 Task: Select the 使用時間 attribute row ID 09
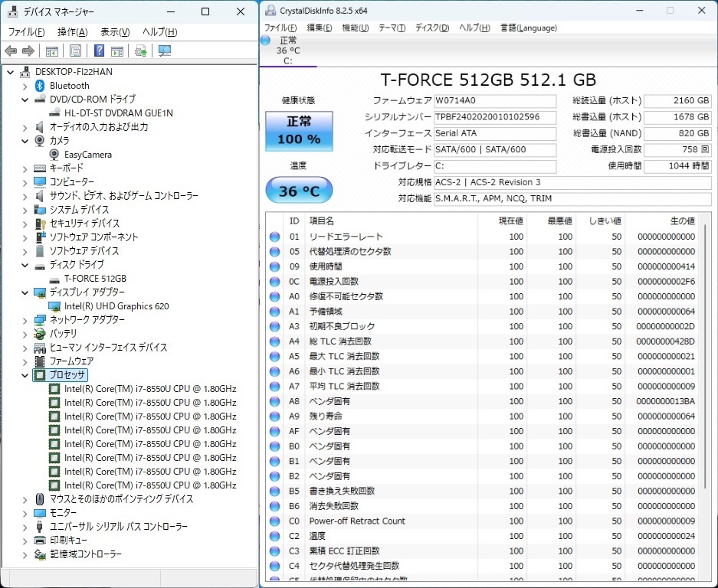click(483, 266)
